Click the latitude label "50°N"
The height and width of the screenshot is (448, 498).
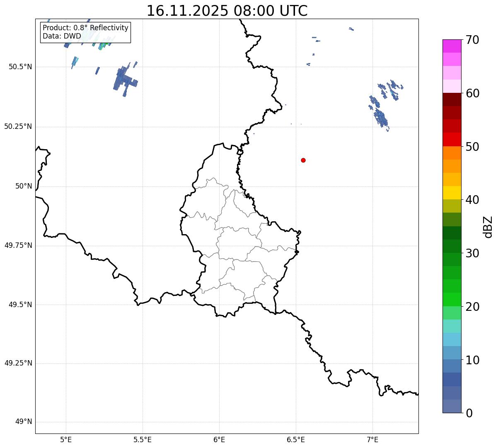24,186
